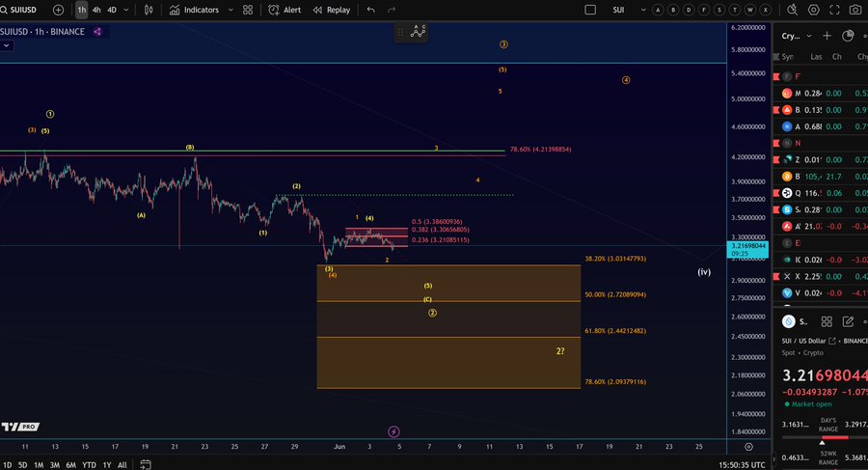Open the Indicators dialog

tap(194, 10)
